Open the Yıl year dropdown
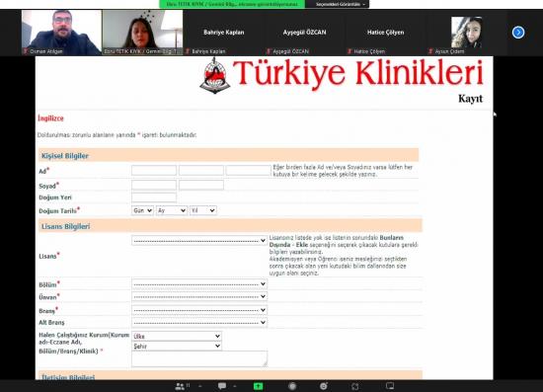543x392 pixels. tap(203, 210)
